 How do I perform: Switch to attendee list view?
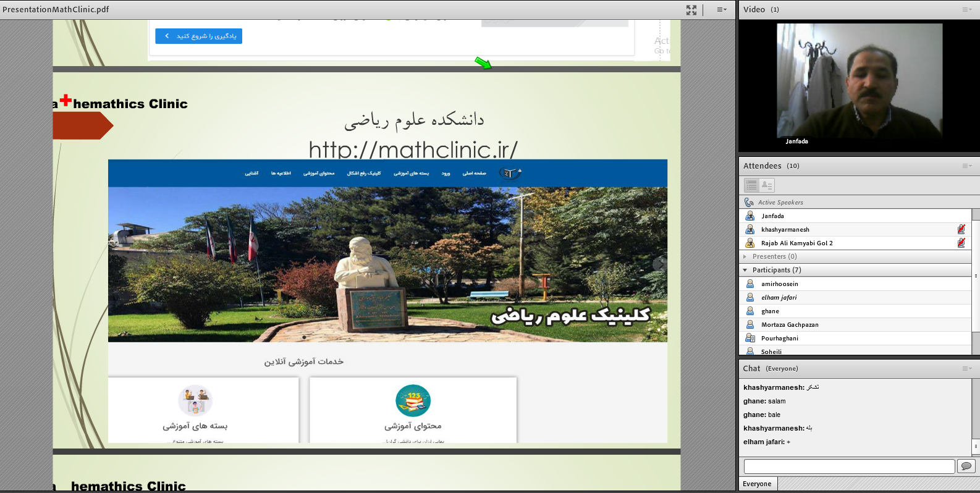pyautogui.click(x=751, y=185)
